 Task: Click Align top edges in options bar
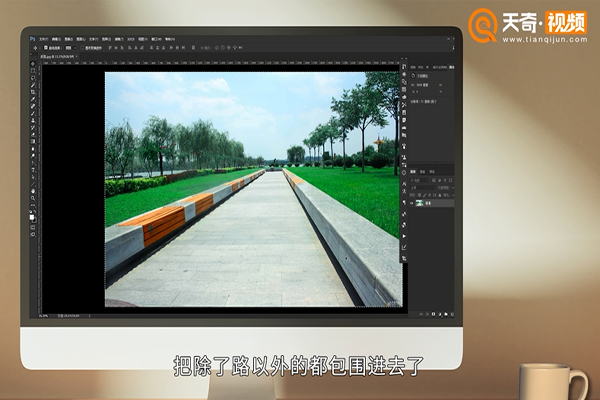coord(110,48)
